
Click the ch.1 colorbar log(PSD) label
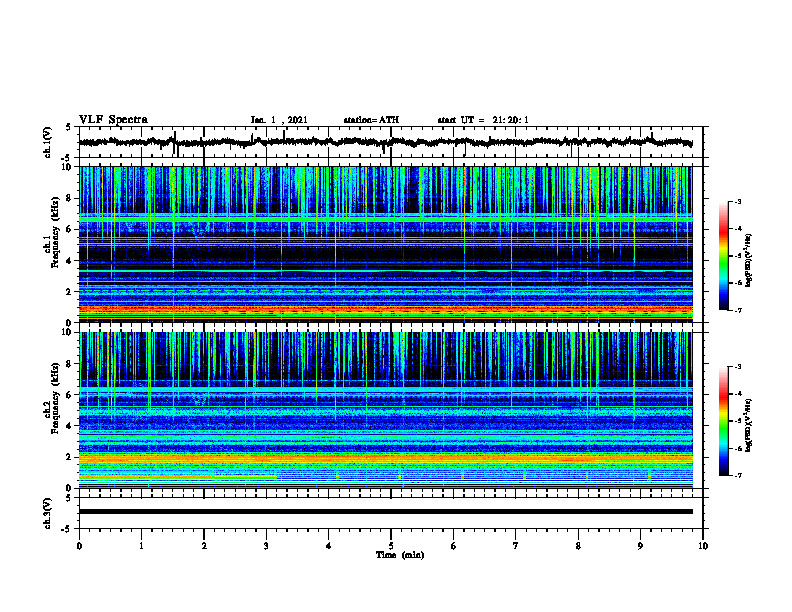(749, 260)
